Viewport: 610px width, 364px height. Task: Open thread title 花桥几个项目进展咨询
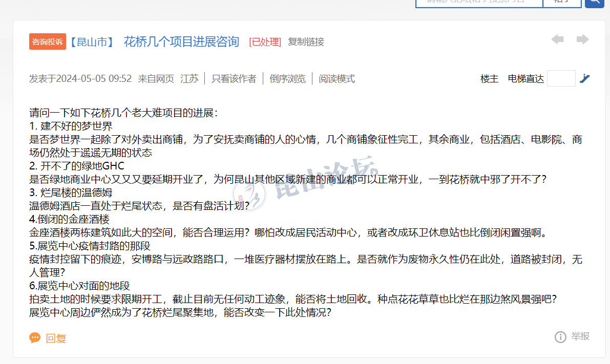coord(181,42)
